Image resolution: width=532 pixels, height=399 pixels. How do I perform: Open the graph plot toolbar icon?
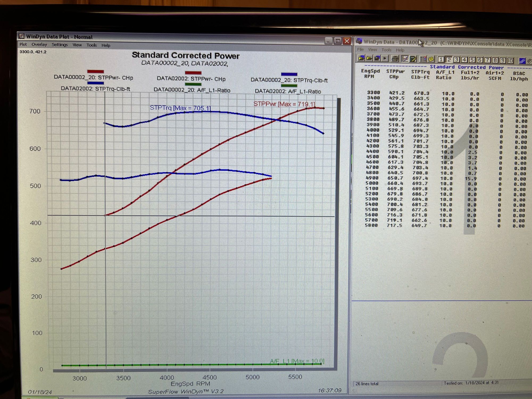click(x=405, y=59)
